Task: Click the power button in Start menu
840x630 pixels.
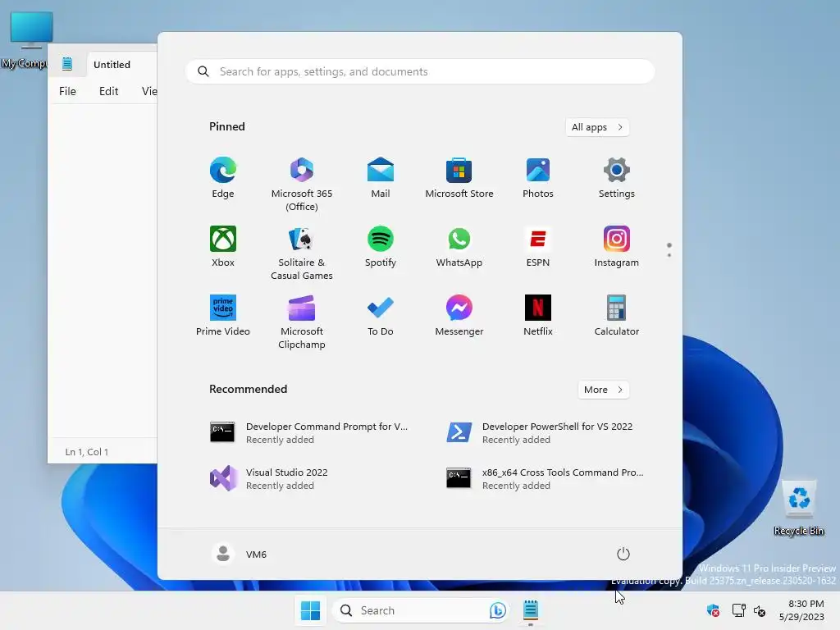Action: point(623,554)
